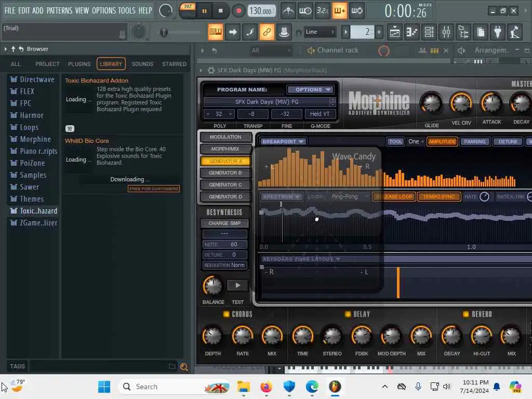
Task: Click the BALANCE knob
Action: coord(212,286)
